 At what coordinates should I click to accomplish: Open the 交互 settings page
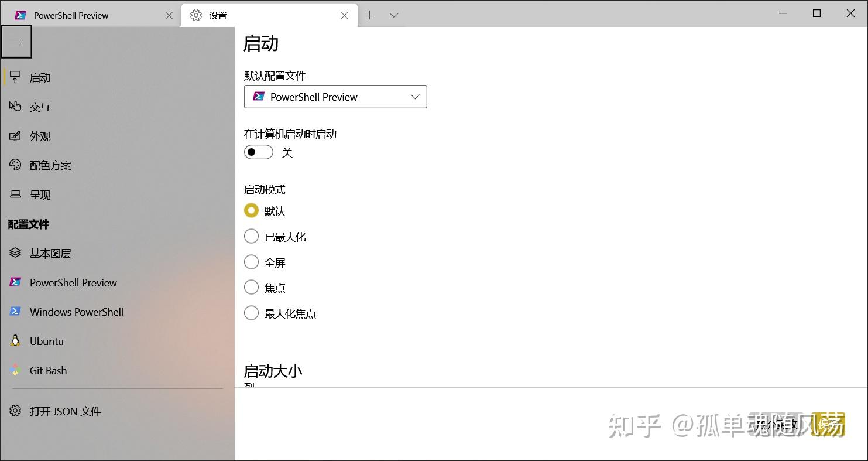pos(117,107)
